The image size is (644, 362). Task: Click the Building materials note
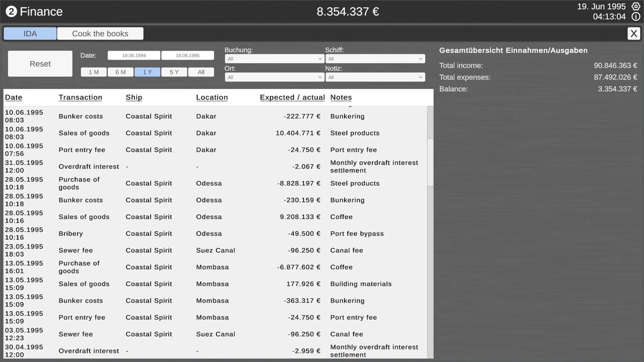[x=361, y=284]
